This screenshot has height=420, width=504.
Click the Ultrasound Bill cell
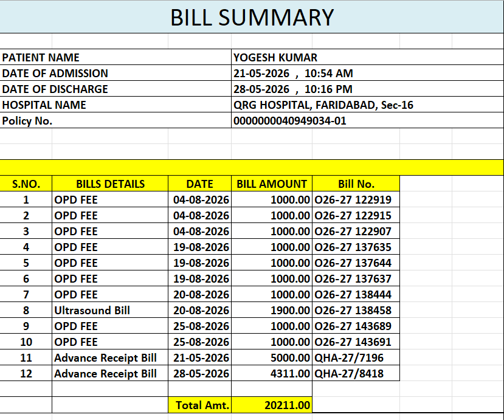[x=110, y=310]
